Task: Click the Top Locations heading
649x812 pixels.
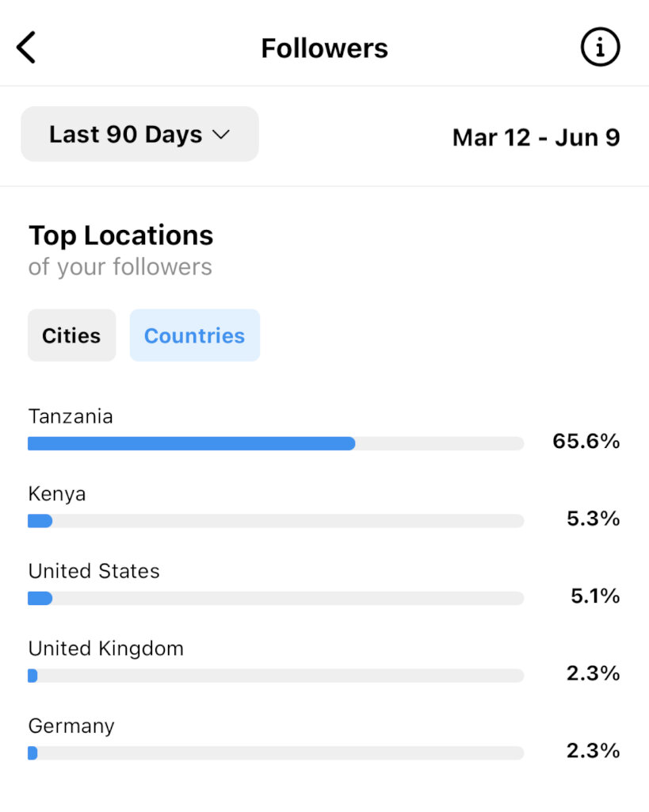Action: [x=121, y=236]
